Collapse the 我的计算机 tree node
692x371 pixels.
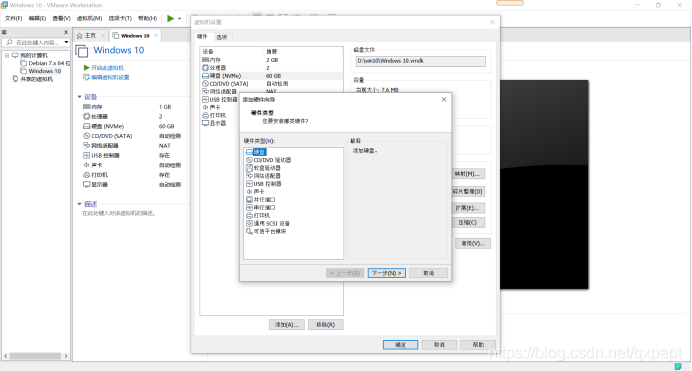pos(7,56)
